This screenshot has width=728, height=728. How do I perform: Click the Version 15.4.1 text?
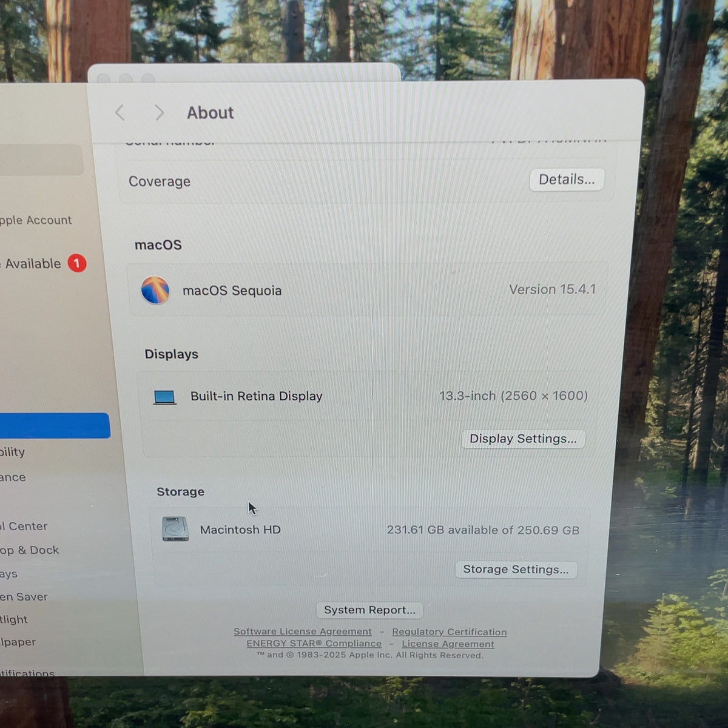pos(552,289)
